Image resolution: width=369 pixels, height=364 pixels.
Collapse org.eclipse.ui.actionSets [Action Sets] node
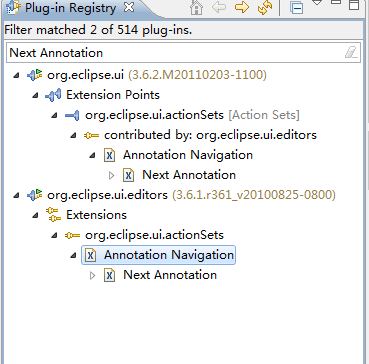tap(54, 115)
